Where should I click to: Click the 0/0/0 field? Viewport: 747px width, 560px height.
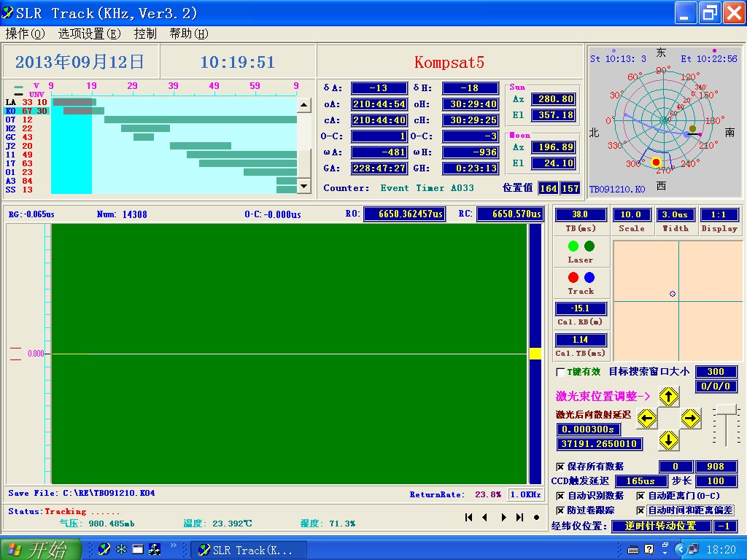coord(716,386)
